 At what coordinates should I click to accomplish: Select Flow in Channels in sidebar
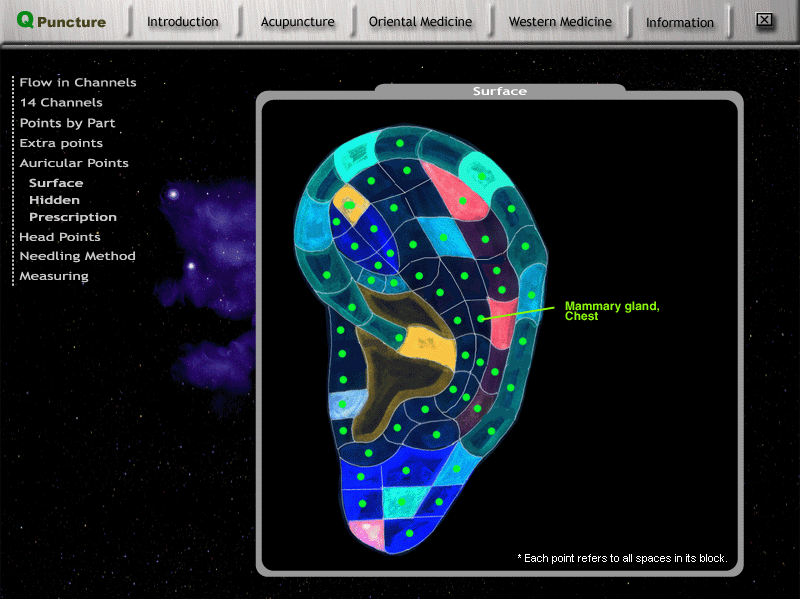(77, 83)
